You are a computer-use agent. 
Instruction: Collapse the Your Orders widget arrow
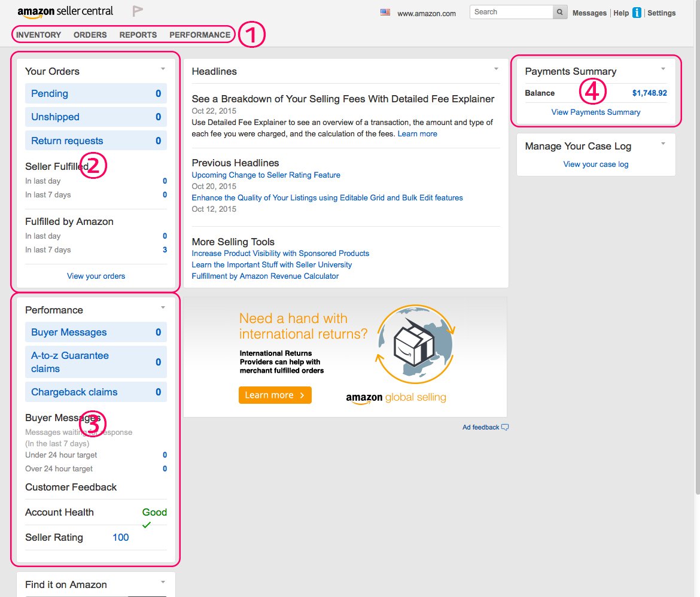[x=163, y=69]
